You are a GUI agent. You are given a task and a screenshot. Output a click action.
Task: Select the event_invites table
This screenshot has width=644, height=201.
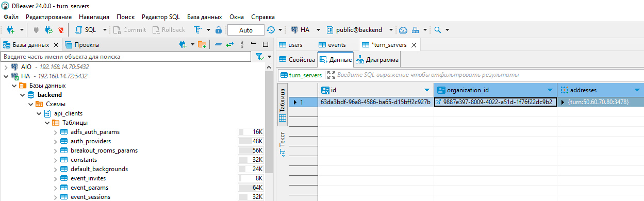click(x=88, y=178)
